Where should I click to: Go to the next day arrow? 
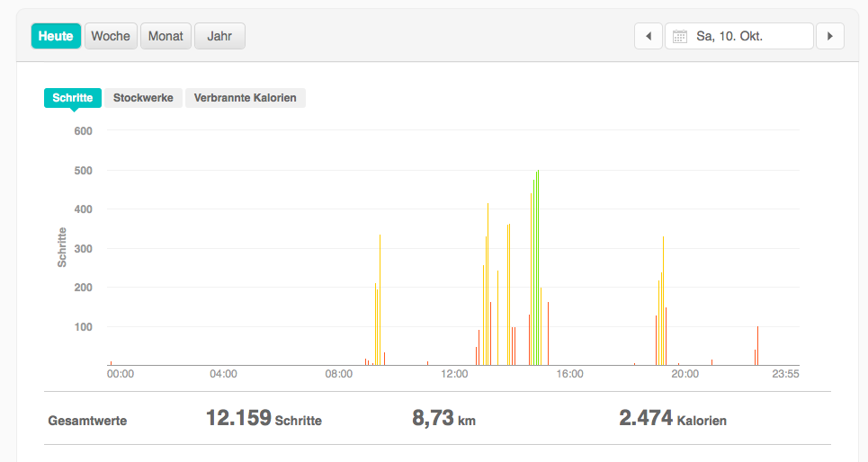coord(829,36)
